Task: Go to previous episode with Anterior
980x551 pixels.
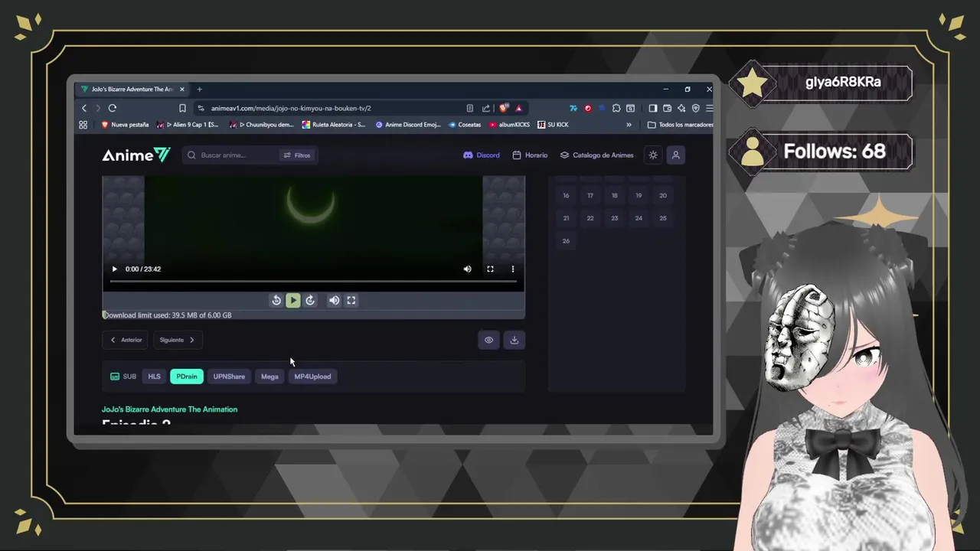Action: (x=126, y=340)
